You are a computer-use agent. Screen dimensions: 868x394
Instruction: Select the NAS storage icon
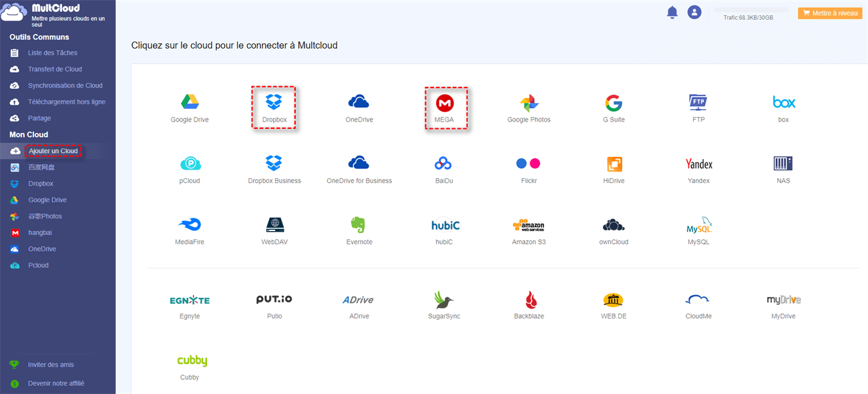(x=783, y=164)
